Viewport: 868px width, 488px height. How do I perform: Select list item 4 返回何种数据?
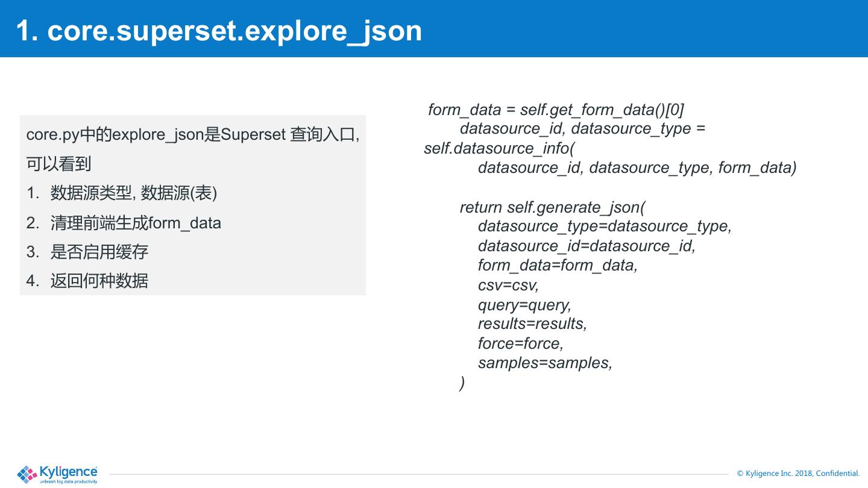tap(99, 281)
